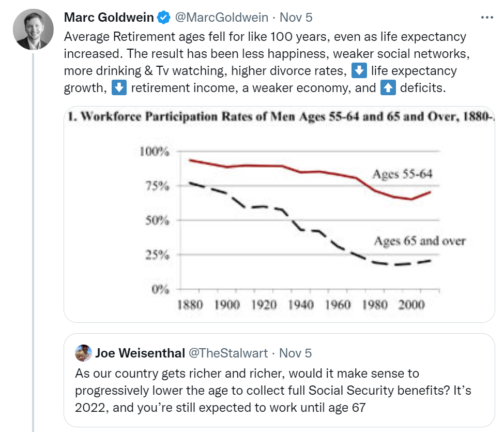Image resolution: width=504 pixels, height=432 pixels.
Task: Click the "Ages 65 and over" chart label
Action: [x=420, y=241]
